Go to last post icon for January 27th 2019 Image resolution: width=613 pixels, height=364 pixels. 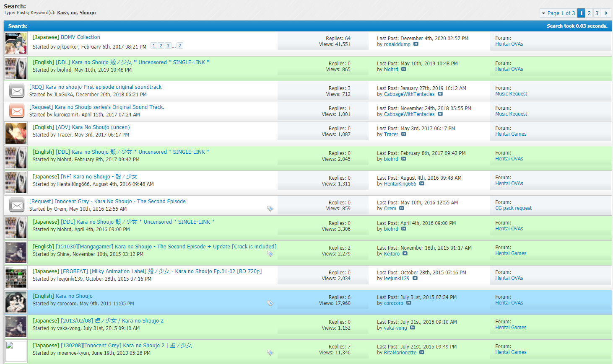(x=440, y=94)
